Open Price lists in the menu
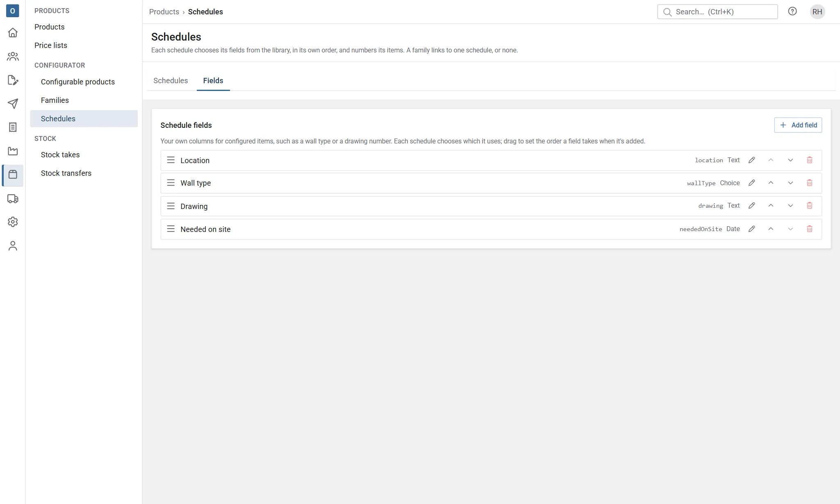This screenshot has height=504, width=840. (x=51, y=45)
